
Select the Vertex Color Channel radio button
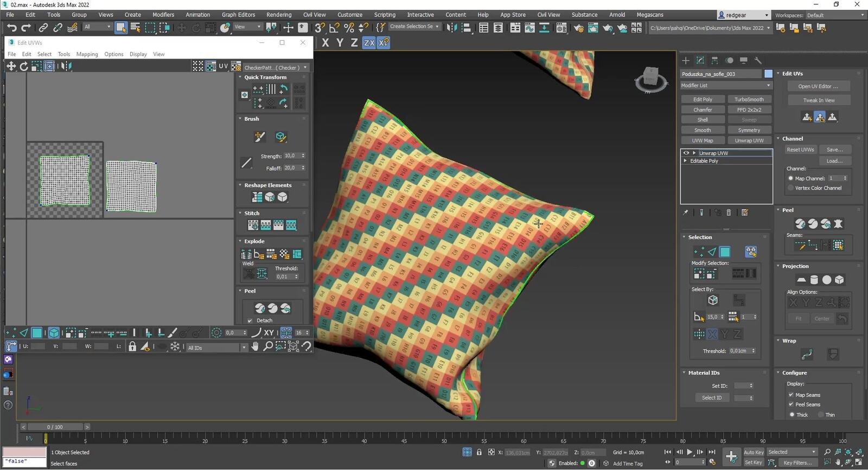pyautogui.click(x=790, y=188)
